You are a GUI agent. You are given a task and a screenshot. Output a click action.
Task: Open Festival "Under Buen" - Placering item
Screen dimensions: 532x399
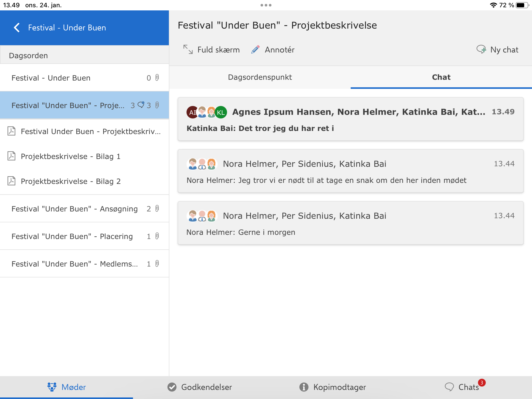pyautogui.click(x=84, y=236)
